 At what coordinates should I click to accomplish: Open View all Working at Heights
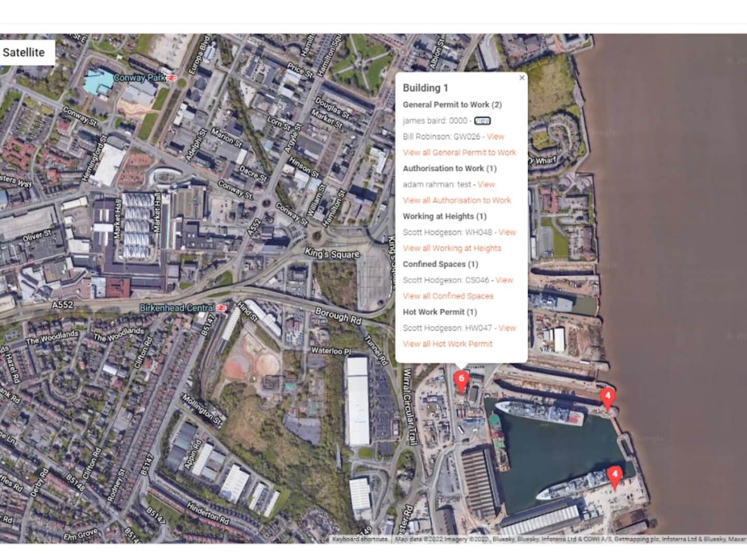(452, 248)
